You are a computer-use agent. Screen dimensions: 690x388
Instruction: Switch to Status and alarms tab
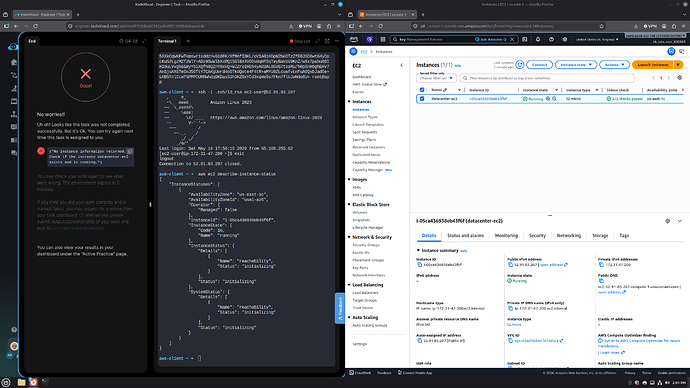click(465, 236)
